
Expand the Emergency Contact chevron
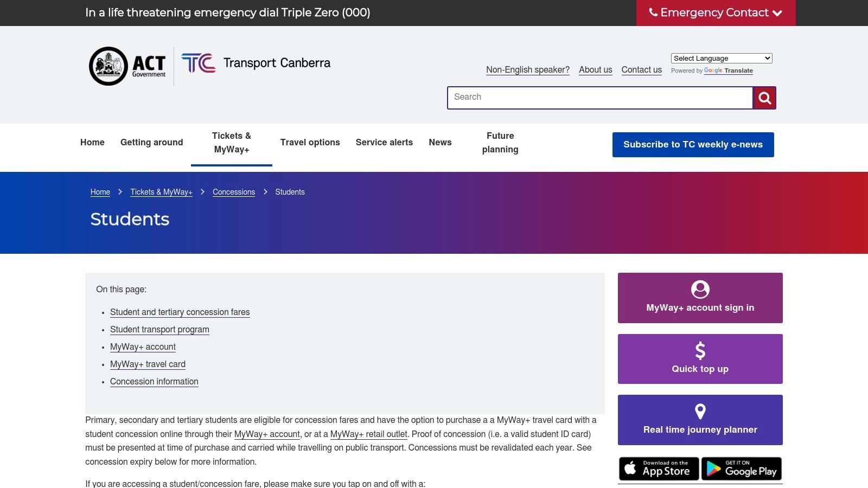(779, 13)
